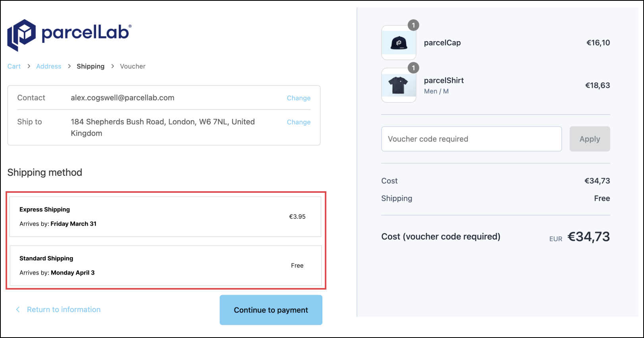Change the contact email address
Viewport: 644px width, 338px height.
299,98
